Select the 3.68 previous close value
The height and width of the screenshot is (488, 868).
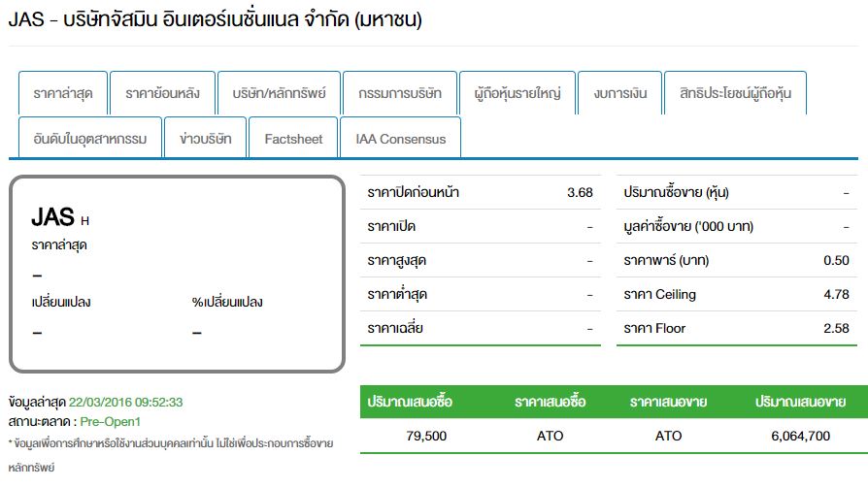click(580, 192)
